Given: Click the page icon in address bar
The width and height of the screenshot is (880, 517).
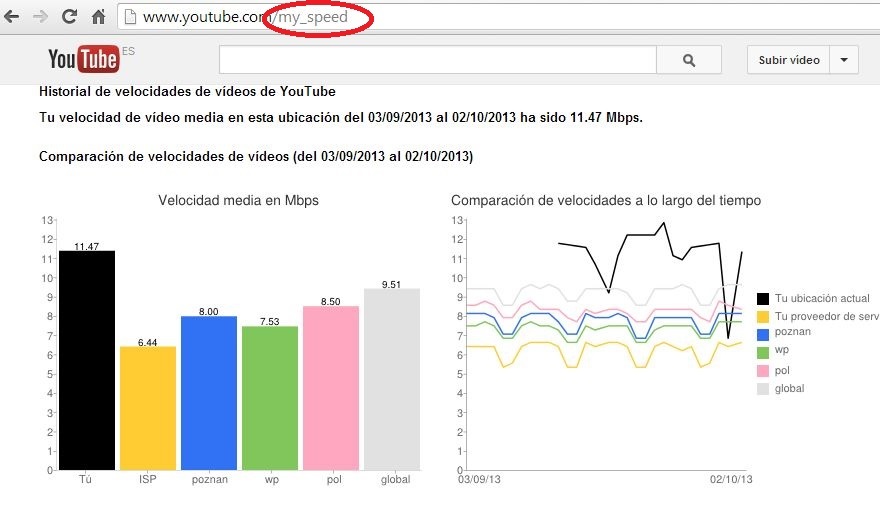Looking at the screenshot, I should coord(130,17).
